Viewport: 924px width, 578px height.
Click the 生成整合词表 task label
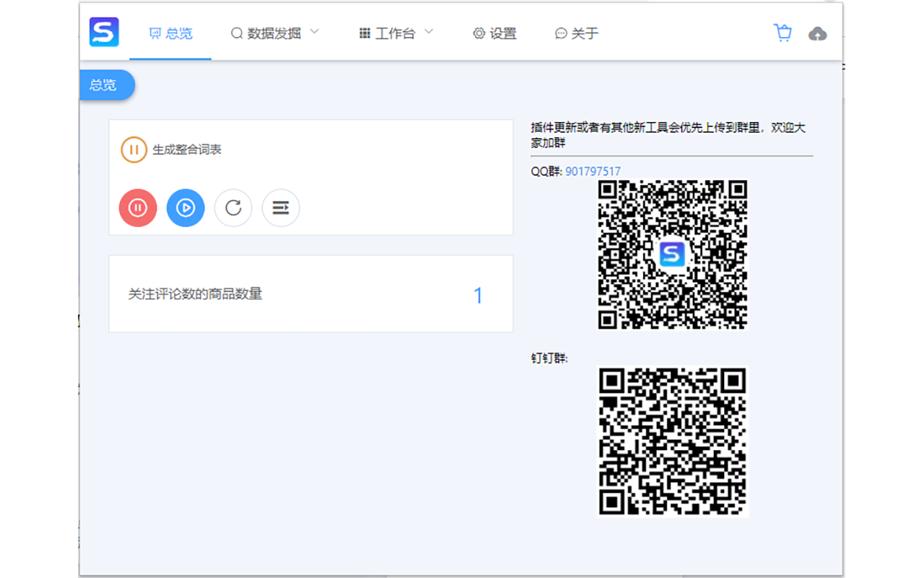187,150
